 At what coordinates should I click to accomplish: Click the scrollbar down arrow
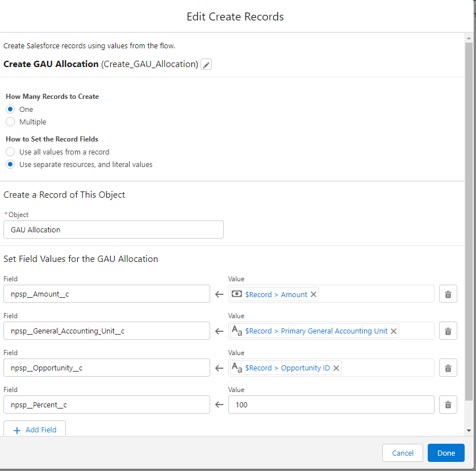point(469,430)
